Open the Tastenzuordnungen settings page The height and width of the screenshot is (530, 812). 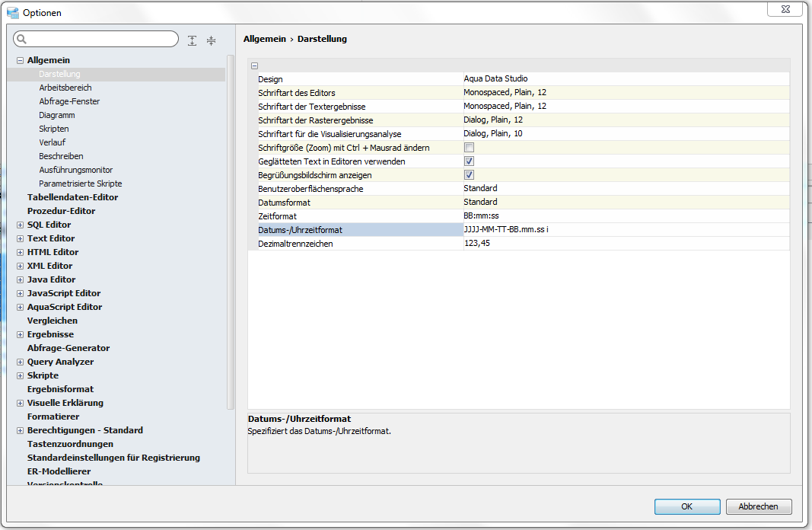click(x=70, y=444)
